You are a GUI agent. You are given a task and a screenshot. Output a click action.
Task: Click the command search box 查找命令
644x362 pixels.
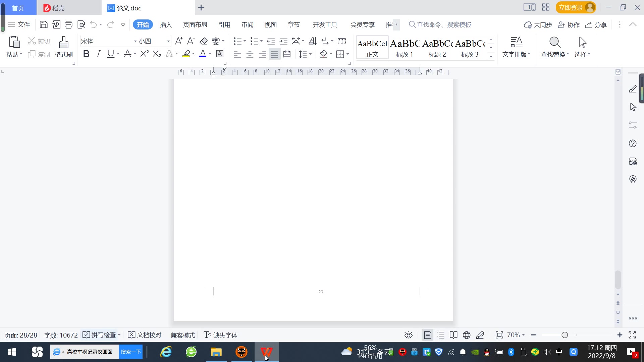tap(443, 25)
